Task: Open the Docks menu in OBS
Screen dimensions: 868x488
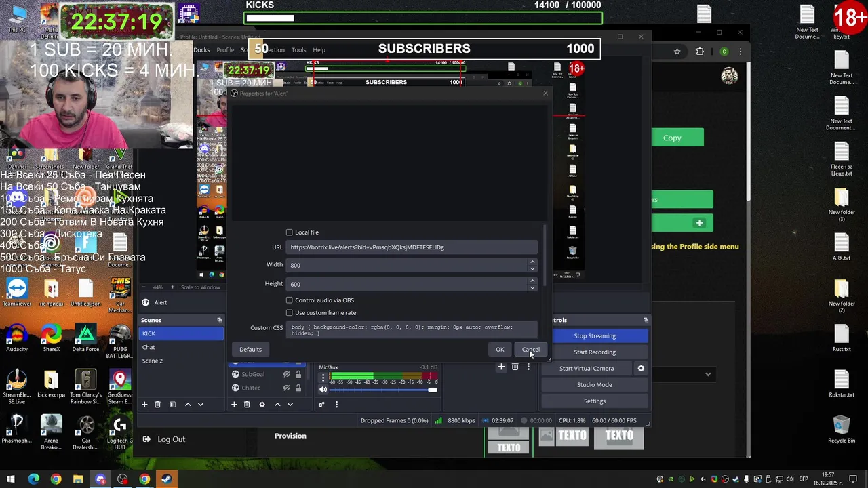Action: point(201,49)
